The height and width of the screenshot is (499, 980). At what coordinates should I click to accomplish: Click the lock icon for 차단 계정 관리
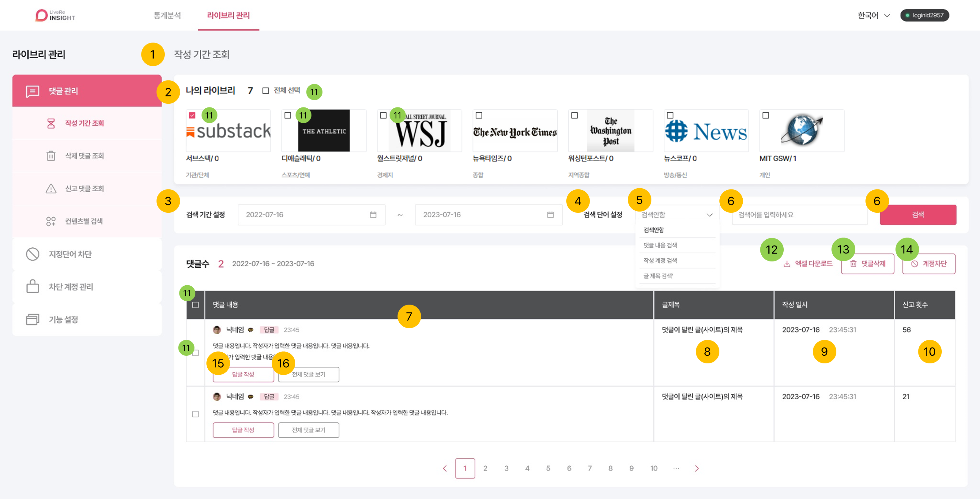pos(33,287)
